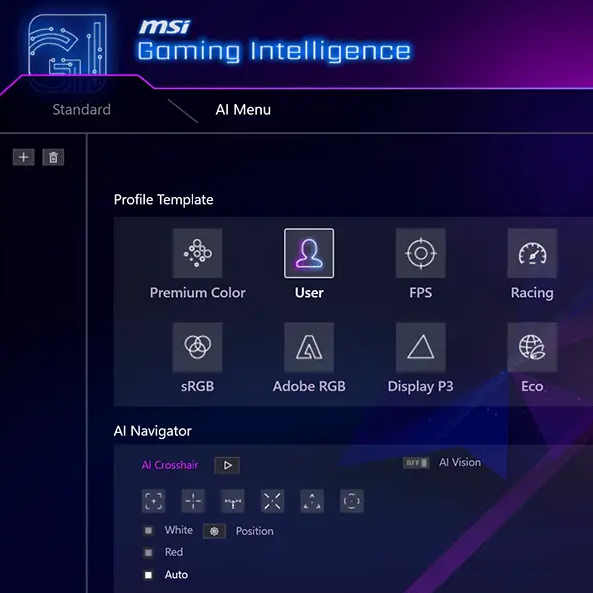Image resolution: width=593 pixels, height=593 pixels.
Task: Select White crosshair color option
Action: point(149,531)
